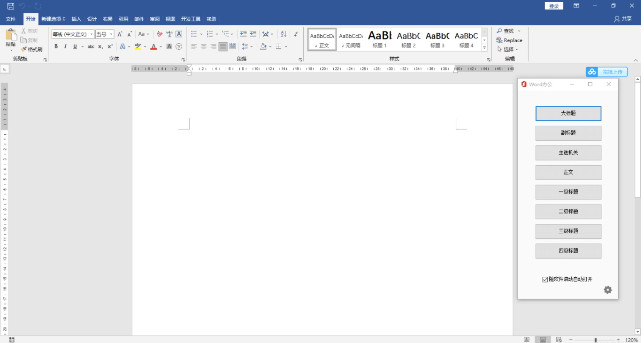Click the character border icon

click(179, 34)
